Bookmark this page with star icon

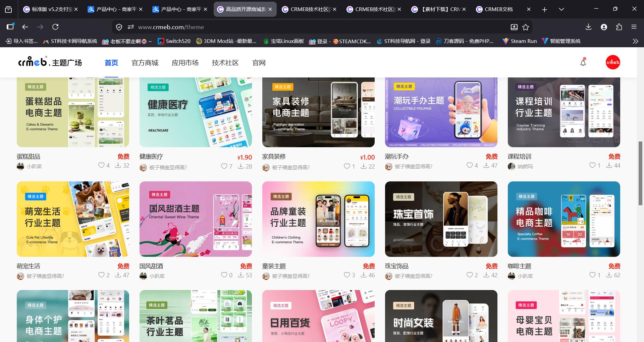coord(526,27)
